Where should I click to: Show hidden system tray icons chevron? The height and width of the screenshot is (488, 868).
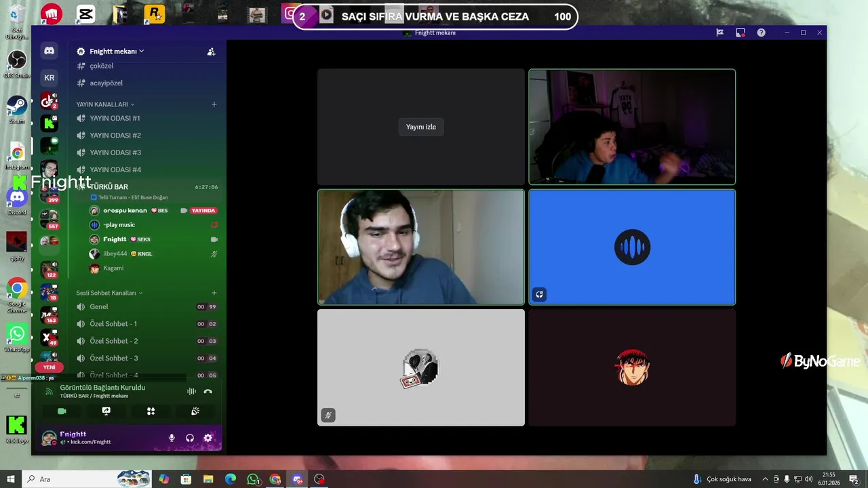765,479
